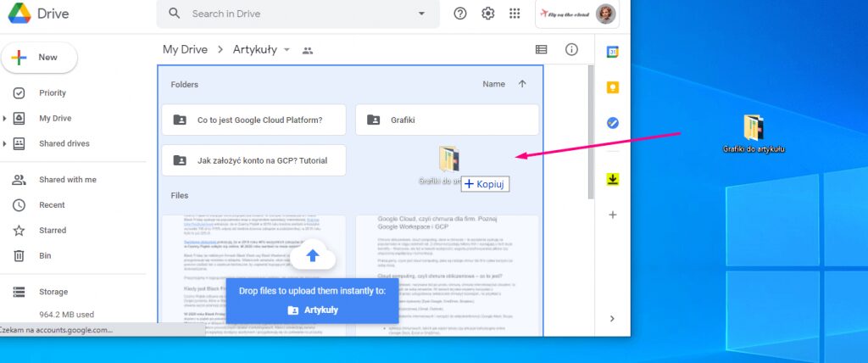Click the Fly on the cloud logo
Image resolution: width=868 pixels, height=363 pixels.
point(565,14)
